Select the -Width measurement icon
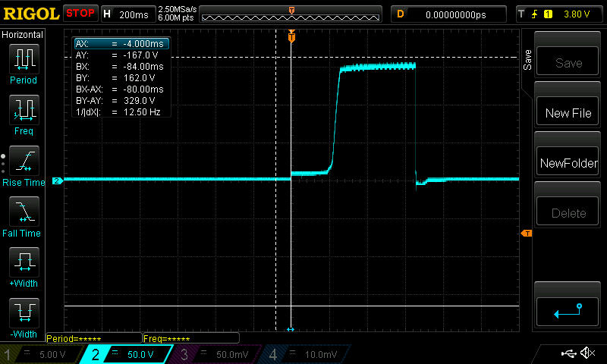The image size is (607, 364). (x=23, y=317)
